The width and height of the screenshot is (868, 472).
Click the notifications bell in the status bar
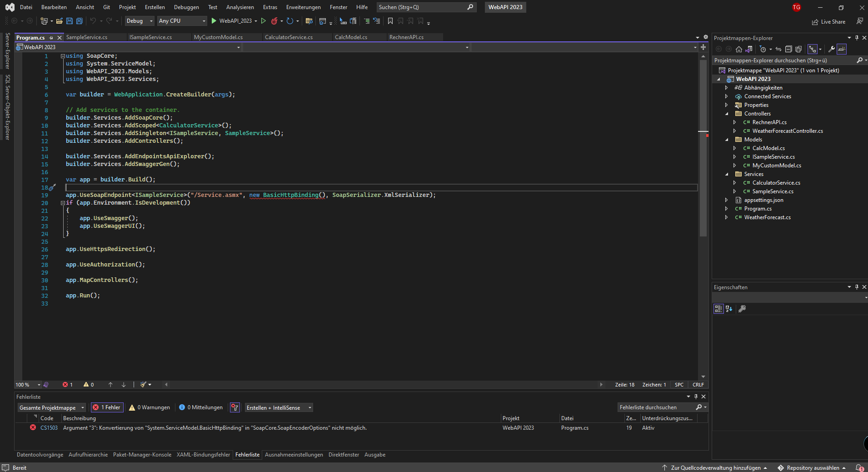[859, 467]
